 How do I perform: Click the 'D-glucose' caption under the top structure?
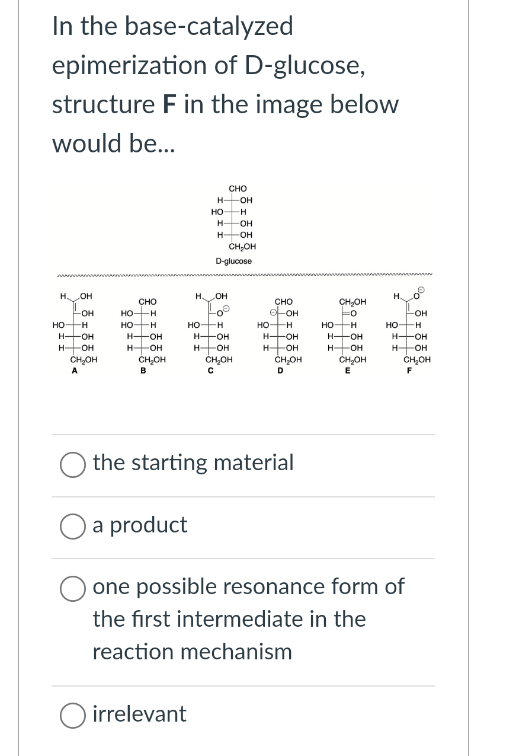(x=233, y=261)
